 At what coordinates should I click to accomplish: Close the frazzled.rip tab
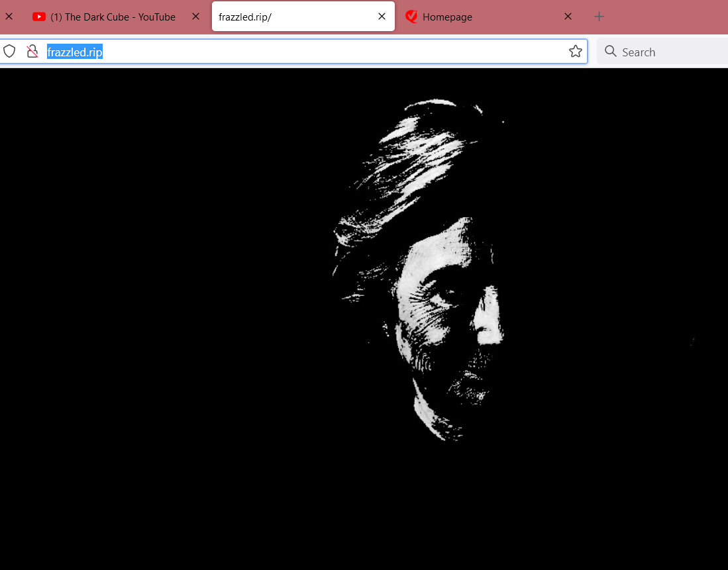[382, 17]
